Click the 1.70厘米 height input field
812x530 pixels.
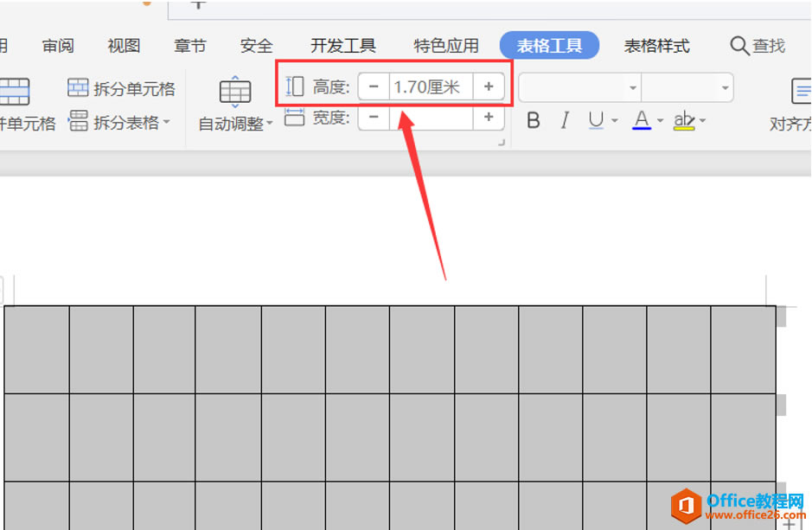pos(431,86)
